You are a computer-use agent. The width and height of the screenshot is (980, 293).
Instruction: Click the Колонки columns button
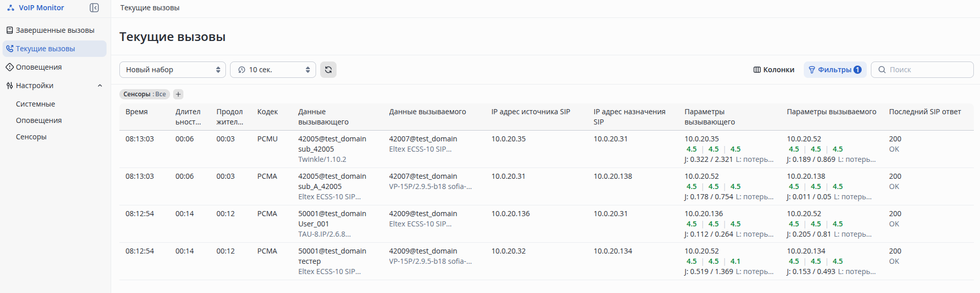coord(774,70)
